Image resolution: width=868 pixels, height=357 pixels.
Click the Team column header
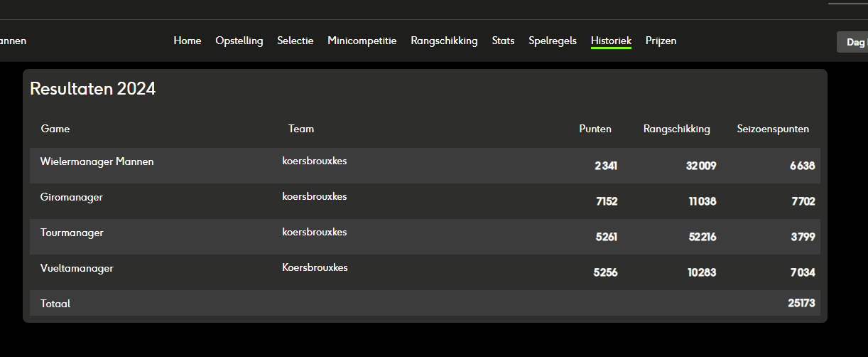click(x=301, y=129)
